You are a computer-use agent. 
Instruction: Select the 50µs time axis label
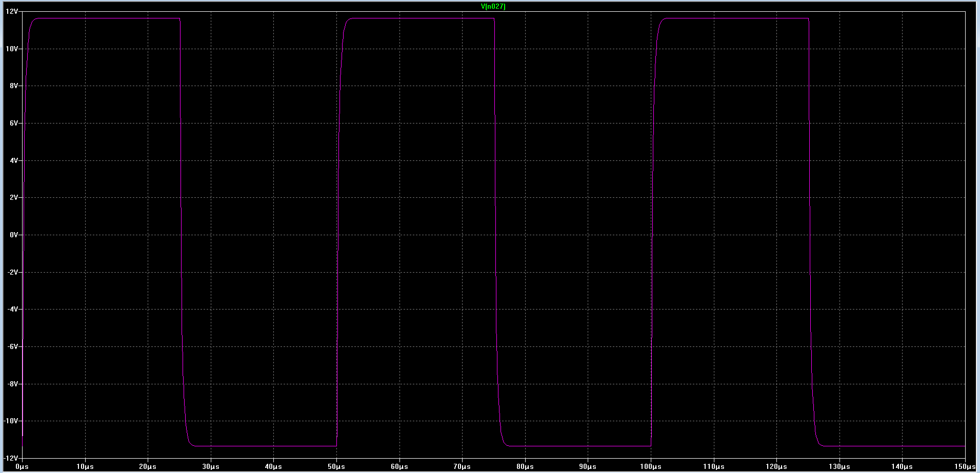point(336,467)
